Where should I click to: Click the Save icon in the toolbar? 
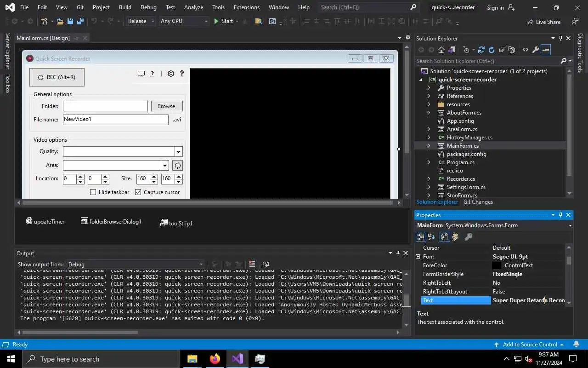click(70, 21)
